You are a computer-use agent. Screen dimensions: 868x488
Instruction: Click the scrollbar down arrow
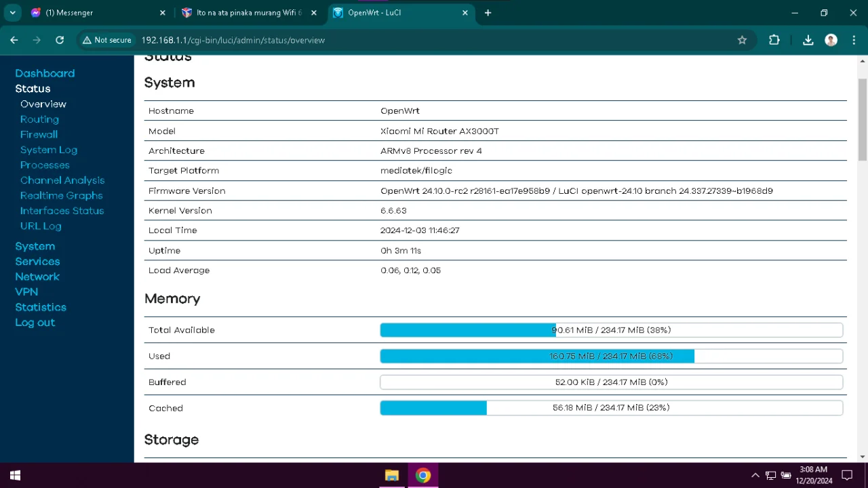[863, 457]
